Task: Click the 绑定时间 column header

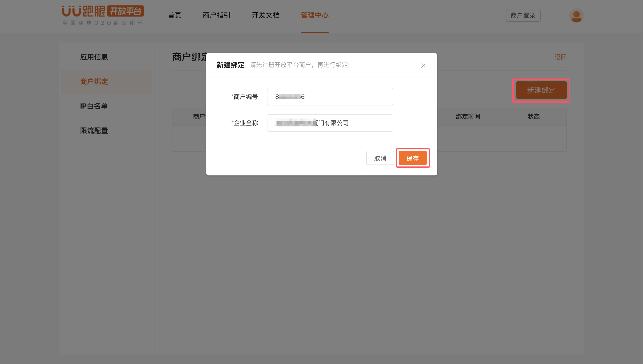Action: pyautogui.click(x=468, y=117)
